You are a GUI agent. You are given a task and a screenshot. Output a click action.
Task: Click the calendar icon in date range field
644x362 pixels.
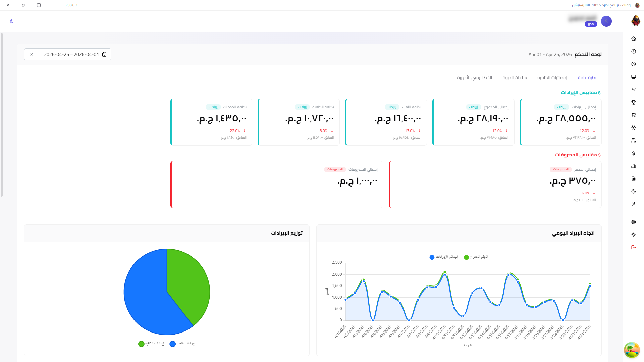[104, 54]
